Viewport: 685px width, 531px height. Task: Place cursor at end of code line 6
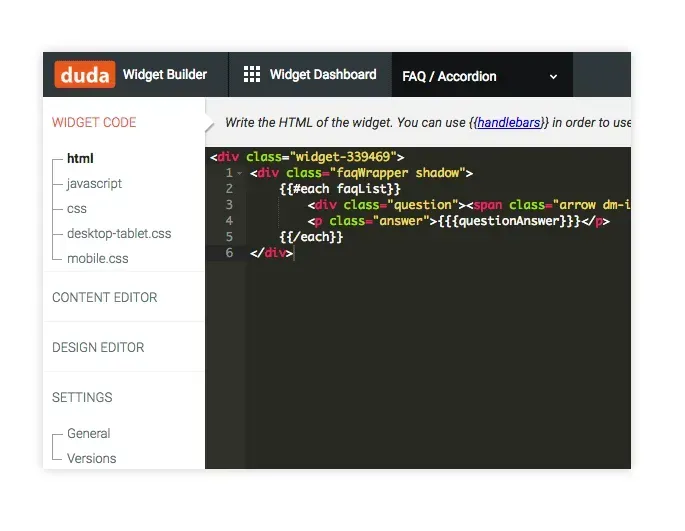[x=294, y=253]
